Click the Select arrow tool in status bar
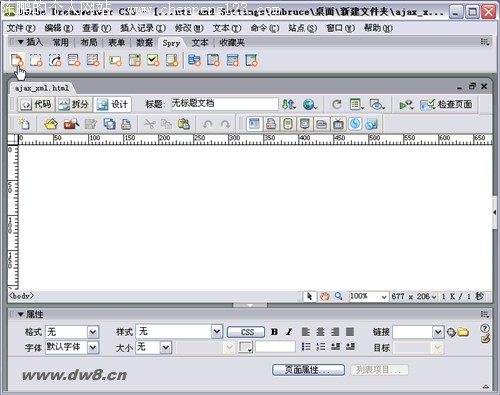 [x=310, y=296]
